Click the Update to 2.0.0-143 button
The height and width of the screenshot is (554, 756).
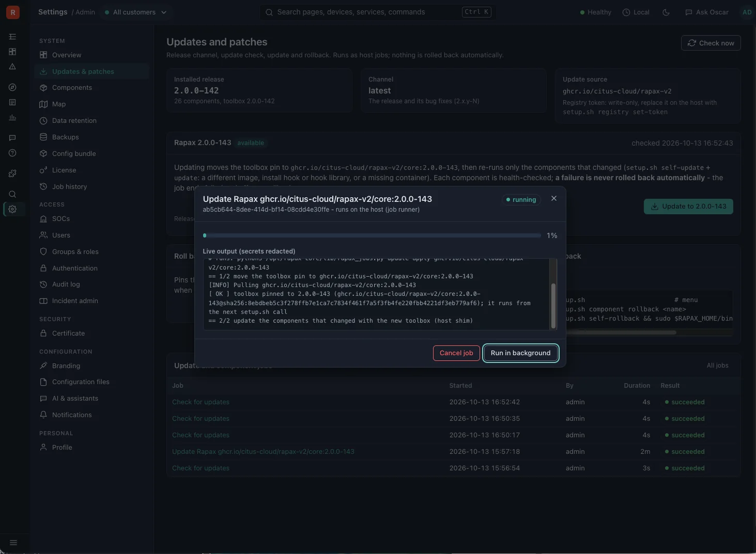pyautogui.click(x=688, y=207)
